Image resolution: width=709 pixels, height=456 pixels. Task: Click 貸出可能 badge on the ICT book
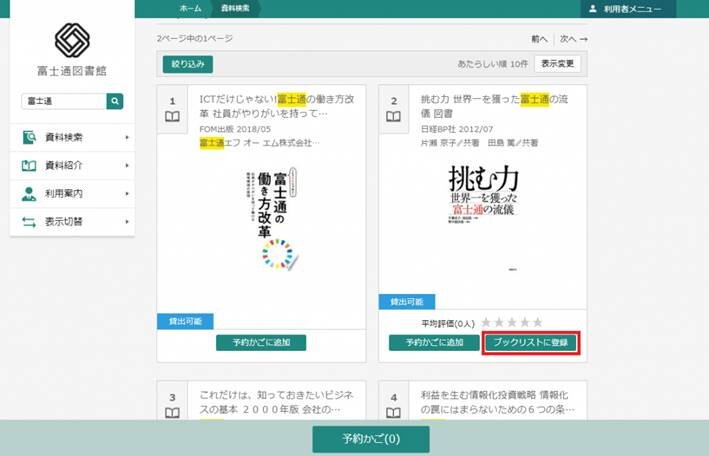[185, 321]
